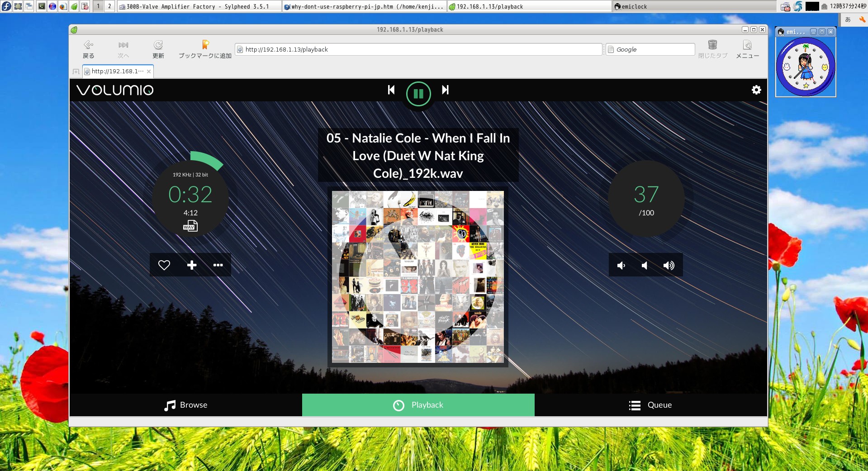The height and width of the screenshot is (471, 868).
Task: Switch to the Queue tab
Action: point(650,405)
